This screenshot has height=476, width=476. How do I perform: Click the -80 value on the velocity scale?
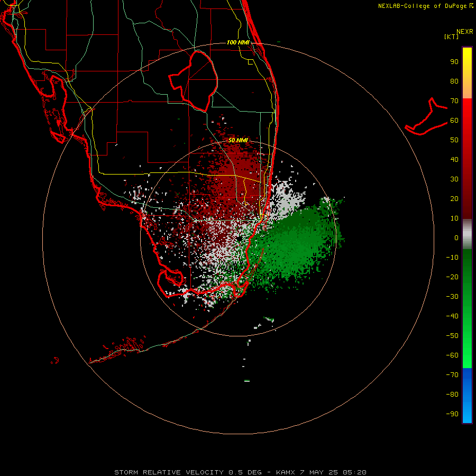click(x=452, y=395)
